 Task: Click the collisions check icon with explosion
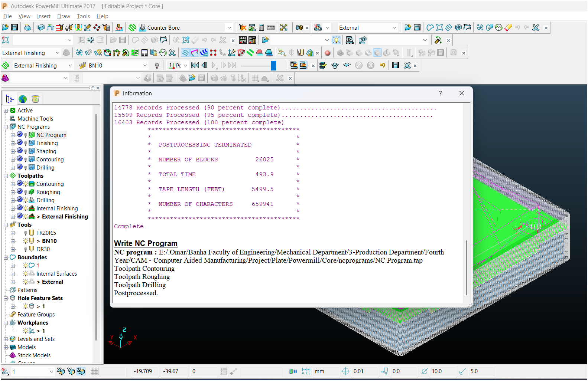(243, 27)
